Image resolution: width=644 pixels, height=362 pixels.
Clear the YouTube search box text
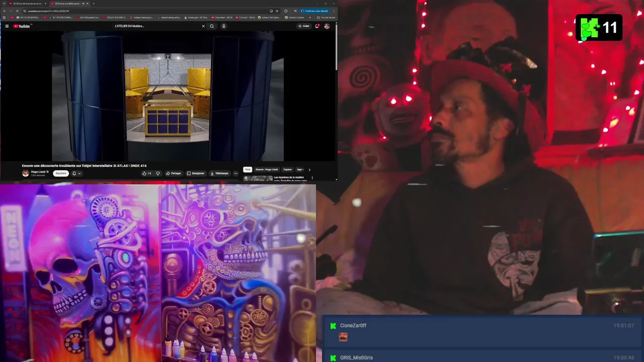tap(203, 26)
